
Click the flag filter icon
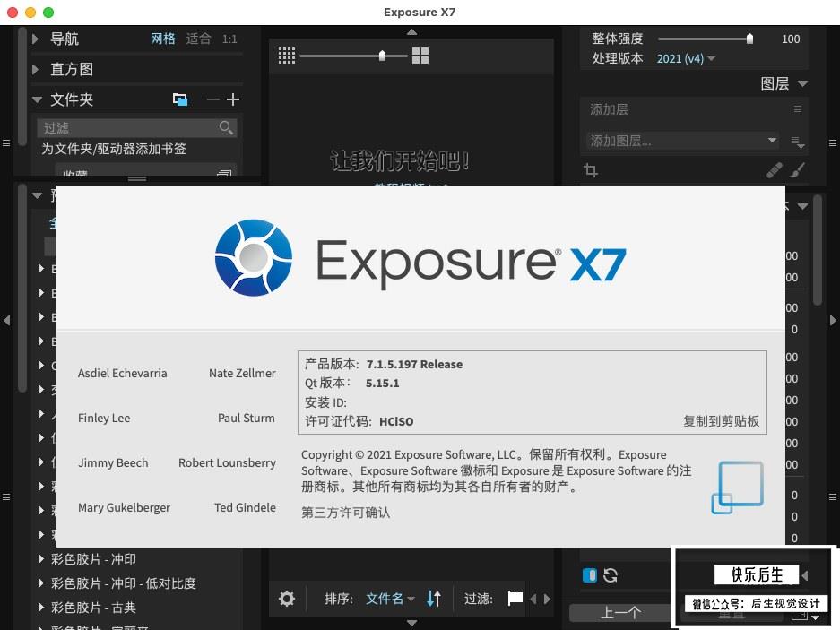click(515, 599)
